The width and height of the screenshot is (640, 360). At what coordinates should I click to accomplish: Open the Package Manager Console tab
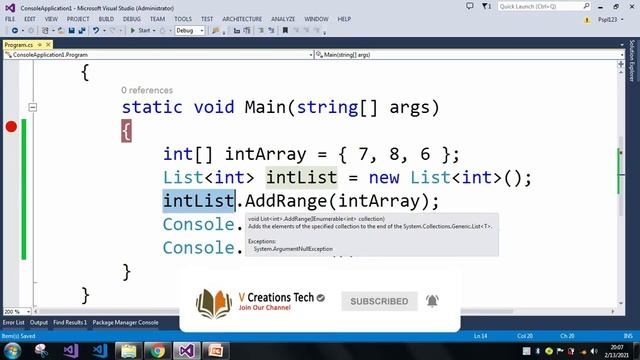pos(125,322)
